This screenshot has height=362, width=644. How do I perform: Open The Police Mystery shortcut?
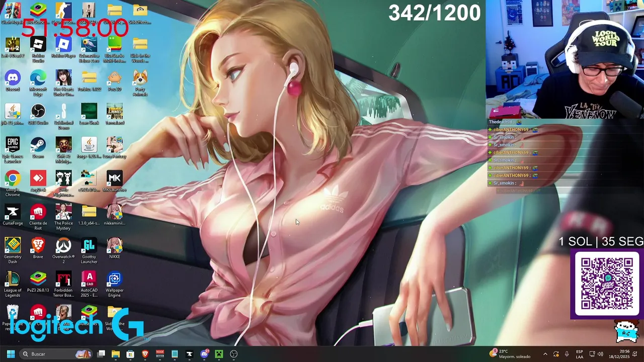pyautogui.click(x=63, y=218)
